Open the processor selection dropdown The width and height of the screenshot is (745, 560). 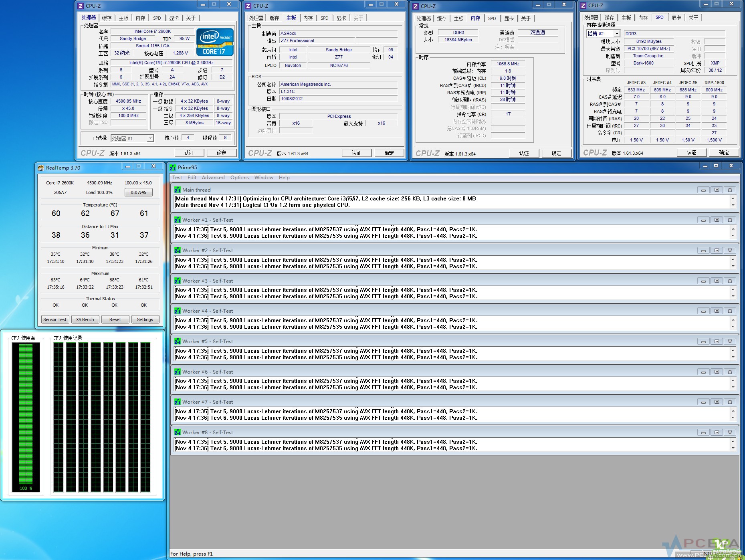click(150, 138)
